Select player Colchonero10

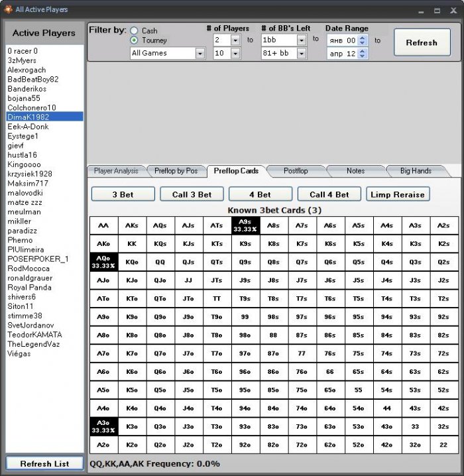(x=44, y=107)
